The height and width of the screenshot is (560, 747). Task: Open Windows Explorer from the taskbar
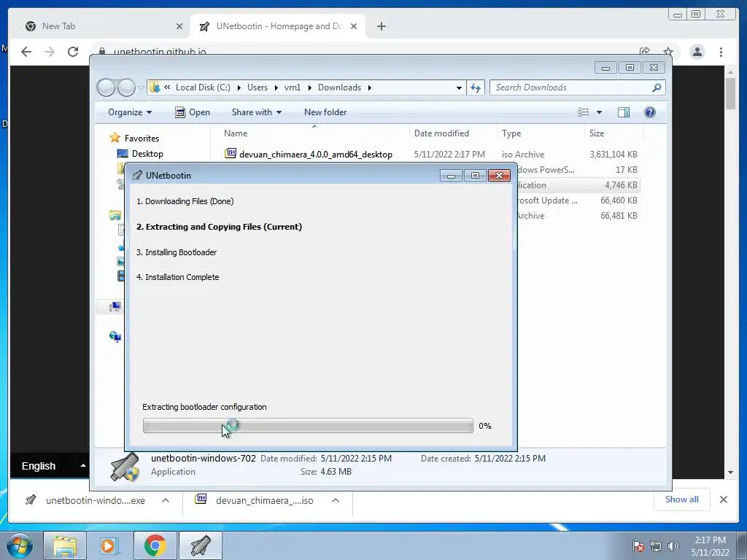65,545
